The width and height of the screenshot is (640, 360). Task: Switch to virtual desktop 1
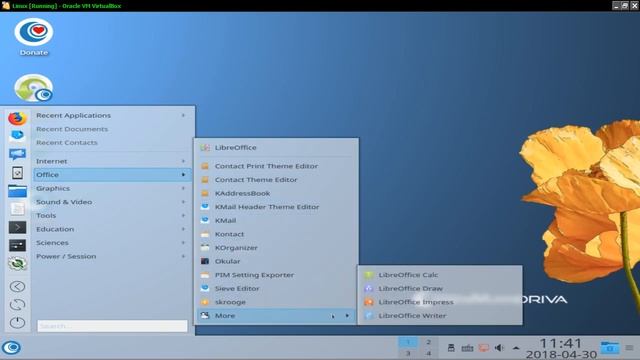pyautogui.click(x=408, y=342)
